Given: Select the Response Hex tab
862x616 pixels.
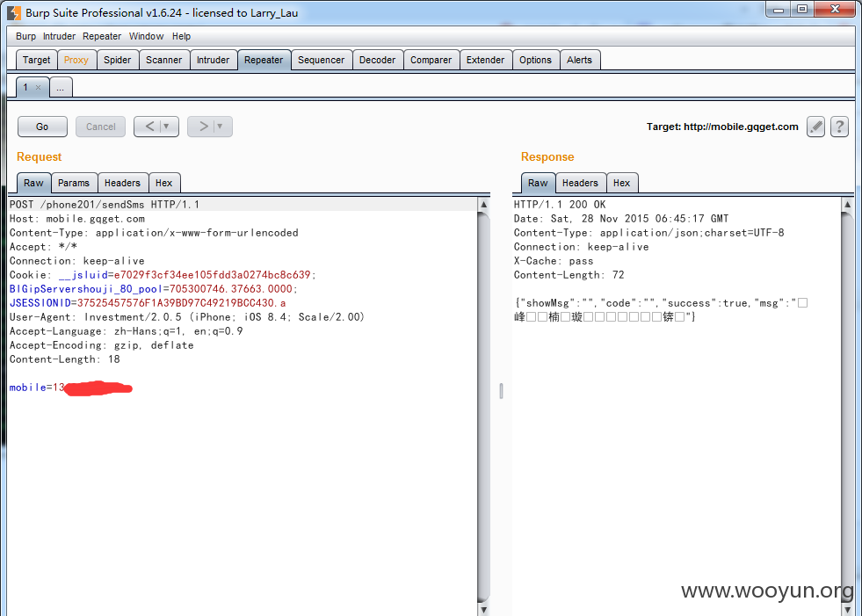Looking at the screenshot, I should pos(622,183).
